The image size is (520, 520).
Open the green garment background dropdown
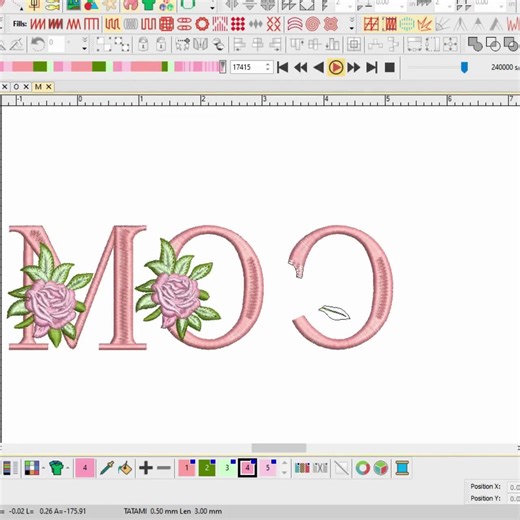[59, 468]
